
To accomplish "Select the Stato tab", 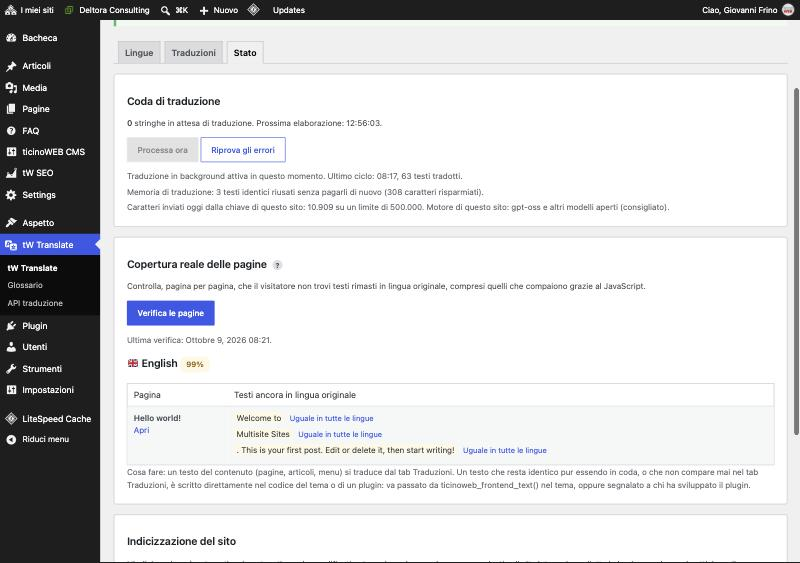I will click(x=245, y=53).
